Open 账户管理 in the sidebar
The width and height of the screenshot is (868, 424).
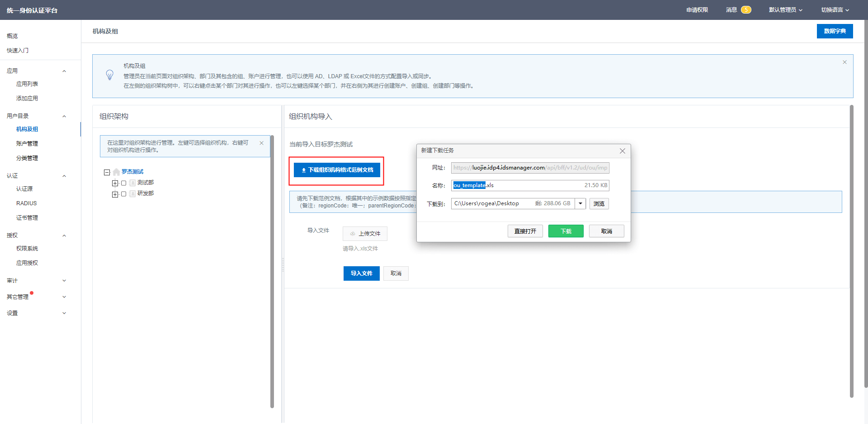27,144
